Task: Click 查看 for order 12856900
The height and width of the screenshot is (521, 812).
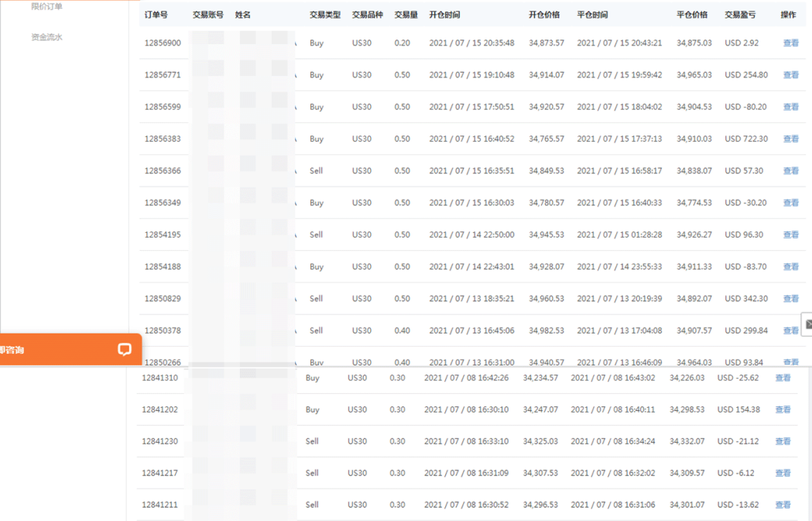Action: (x=790, y=43)
